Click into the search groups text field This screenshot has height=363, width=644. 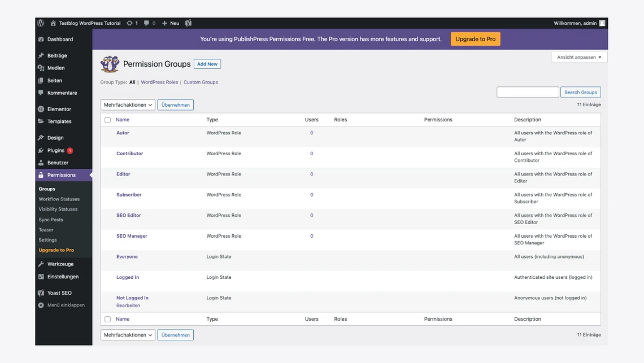[527, 92]
